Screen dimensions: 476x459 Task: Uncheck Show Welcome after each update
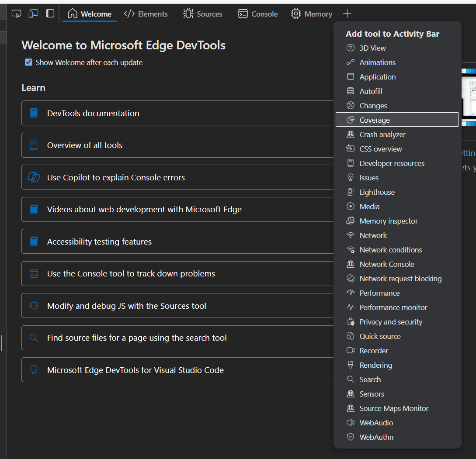pyautogui.click(x=28, y=62)
